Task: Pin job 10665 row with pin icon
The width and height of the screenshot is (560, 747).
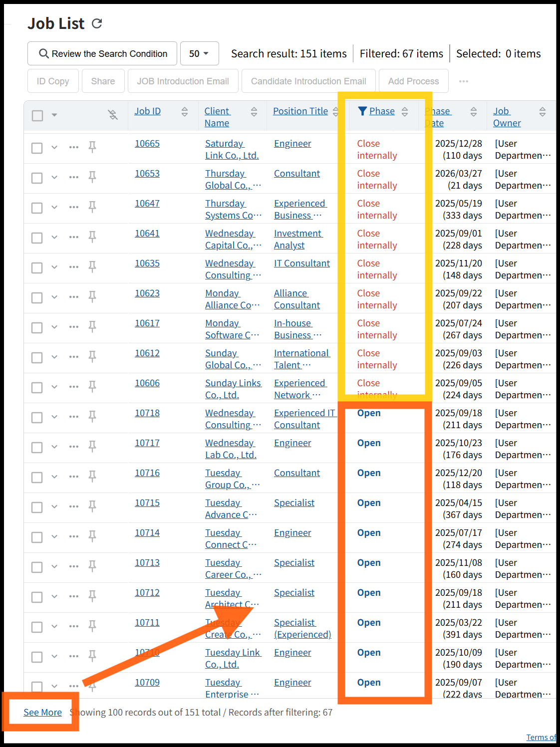Action: (x=92, y=147)
